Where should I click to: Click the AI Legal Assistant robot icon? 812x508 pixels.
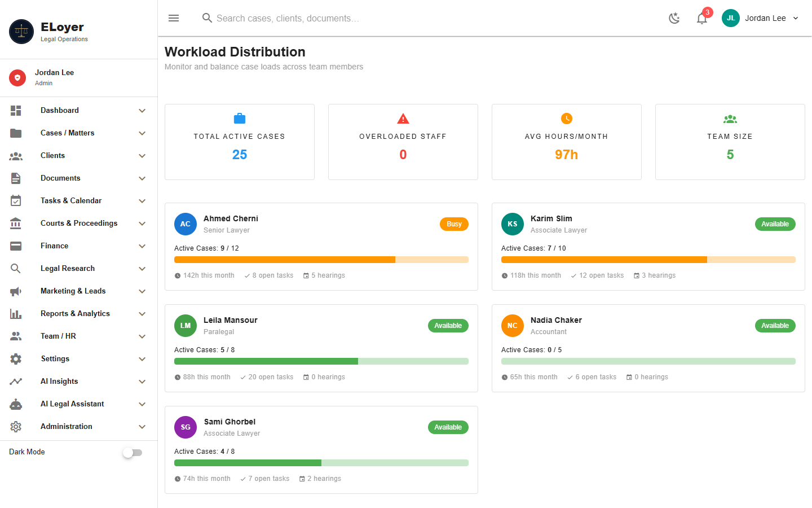click(16, 404)
